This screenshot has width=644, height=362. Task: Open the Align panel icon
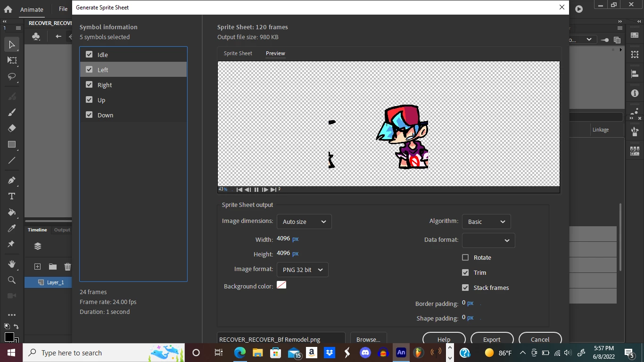[x=635, y=74]
